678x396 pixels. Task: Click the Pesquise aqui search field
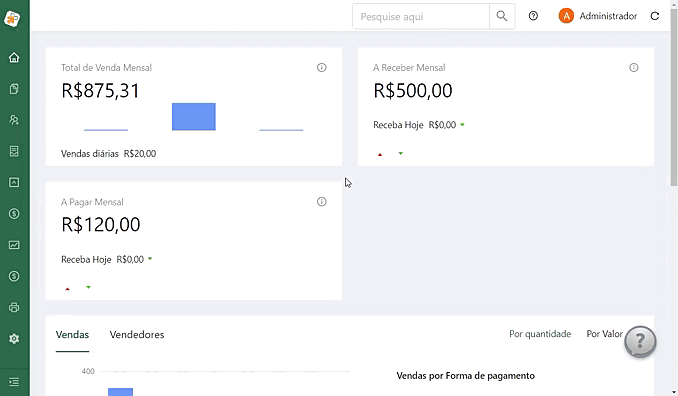(421, 16)
